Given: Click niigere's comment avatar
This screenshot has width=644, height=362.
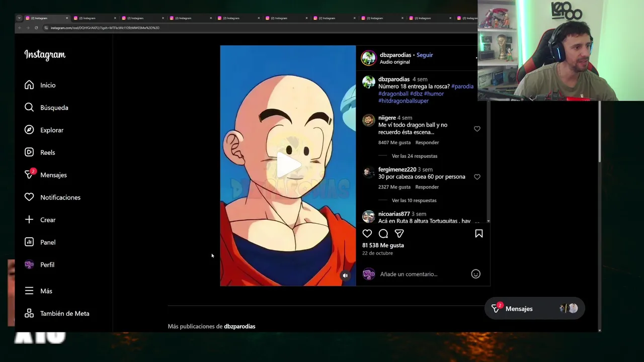Looking at the screenshot, I should 369,120.
